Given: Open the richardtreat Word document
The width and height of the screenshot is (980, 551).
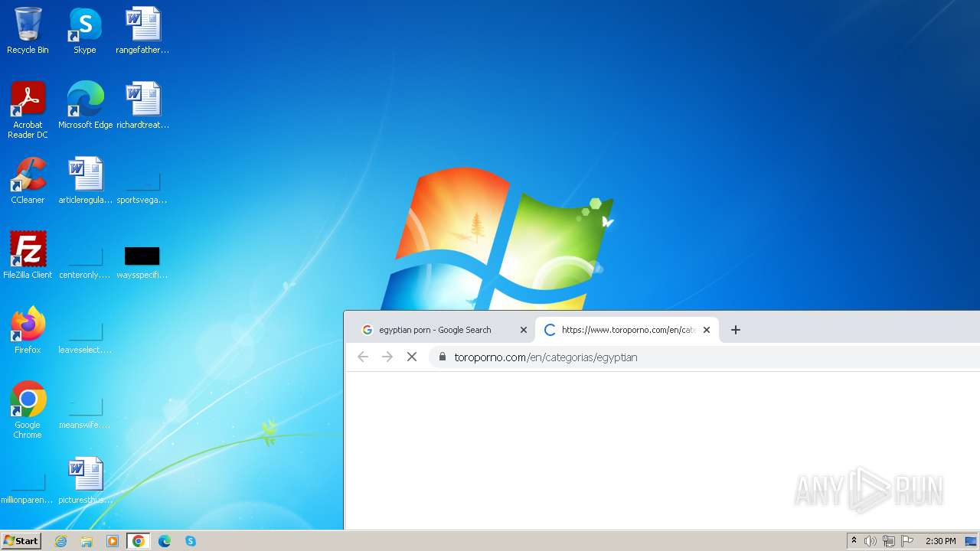Looking at the screenshot, I should [x=142, y=106].
